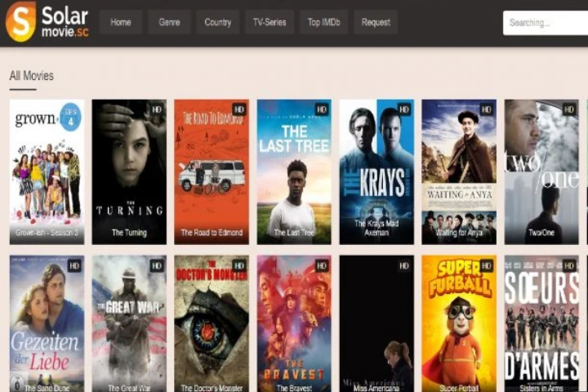Click 'The Last Tree' title caption
This screenshot has height=392, width=588.
[x=294, y=233]
